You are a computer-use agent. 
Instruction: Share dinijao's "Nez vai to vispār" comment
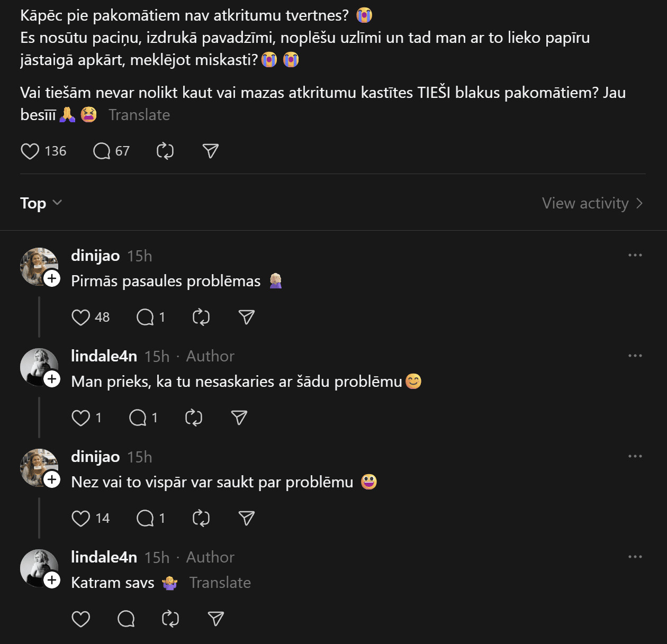(x=247, y=519)
